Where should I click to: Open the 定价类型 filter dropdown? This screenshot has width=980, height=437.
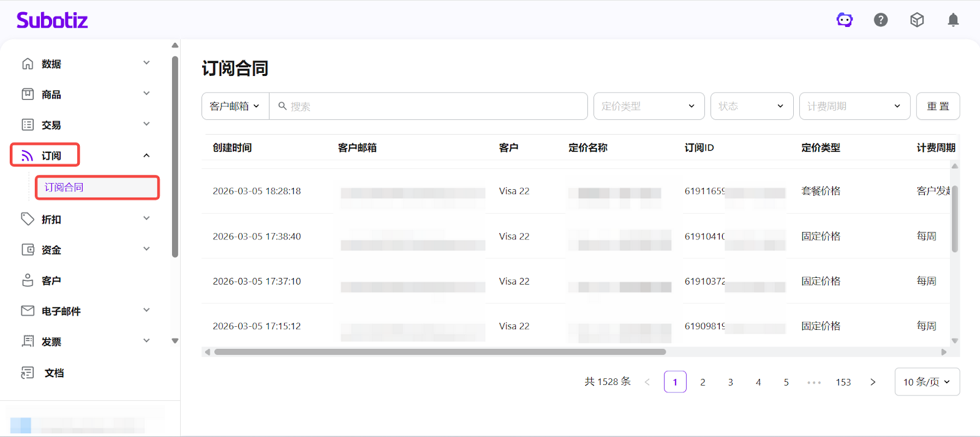649,106
